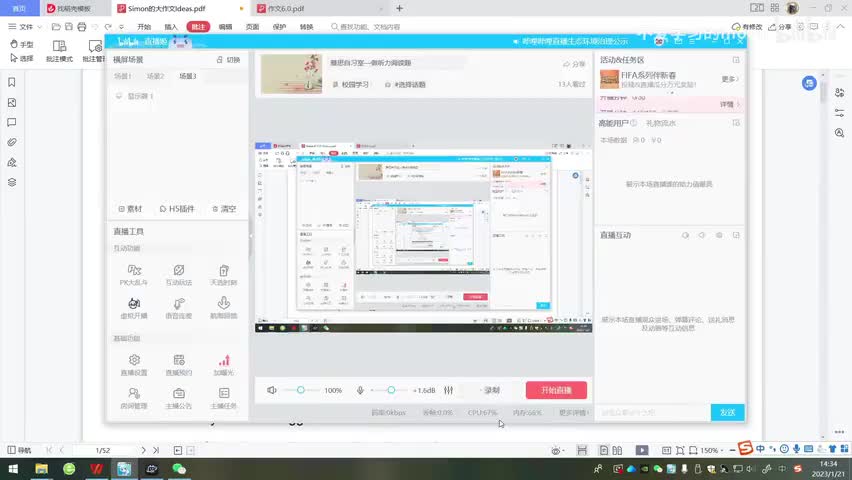
Task: Open the 文件 file menu dropdown
Action: pos(25,27)
